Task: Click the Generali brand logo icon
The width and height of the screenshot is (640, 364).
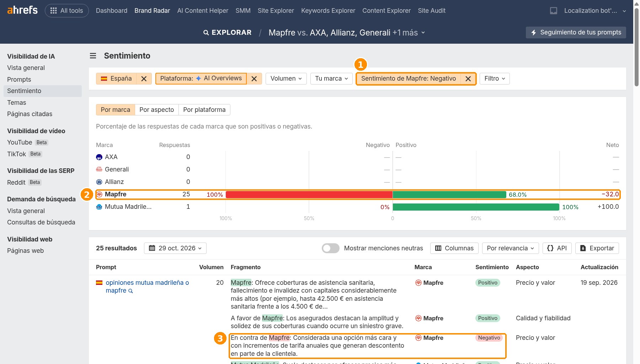Action: 99,169
